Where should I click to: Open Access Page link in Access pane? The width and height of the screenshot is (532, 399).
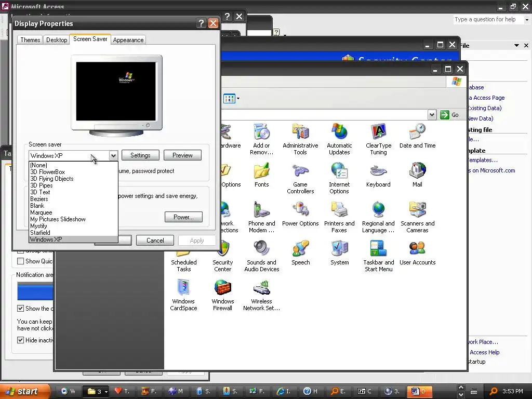pyautogui.click(x=486, y=98)
